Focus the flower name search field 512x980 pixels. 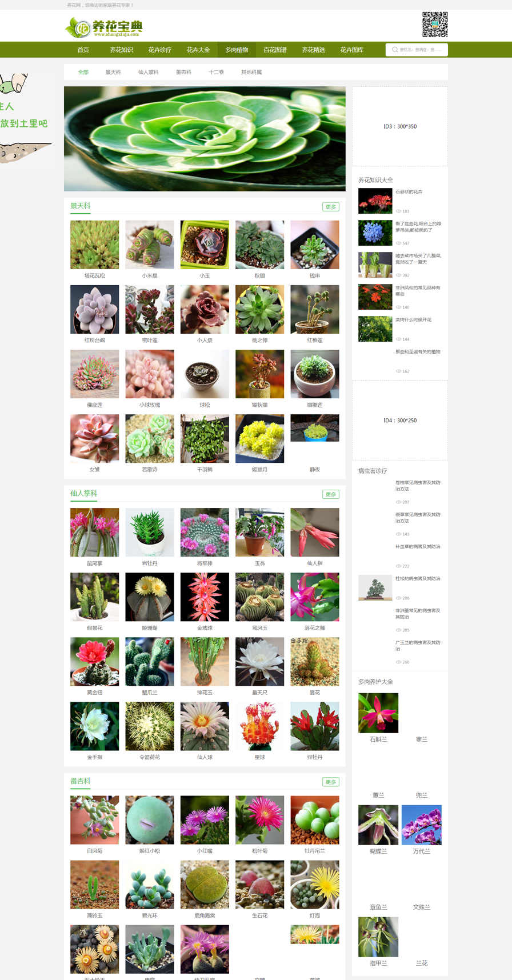(x=417, y=50)
